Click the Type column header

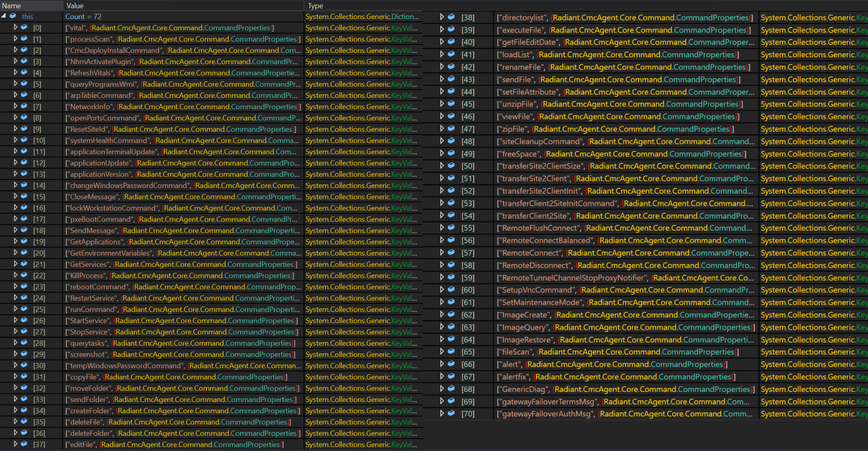tap(315, 5)
